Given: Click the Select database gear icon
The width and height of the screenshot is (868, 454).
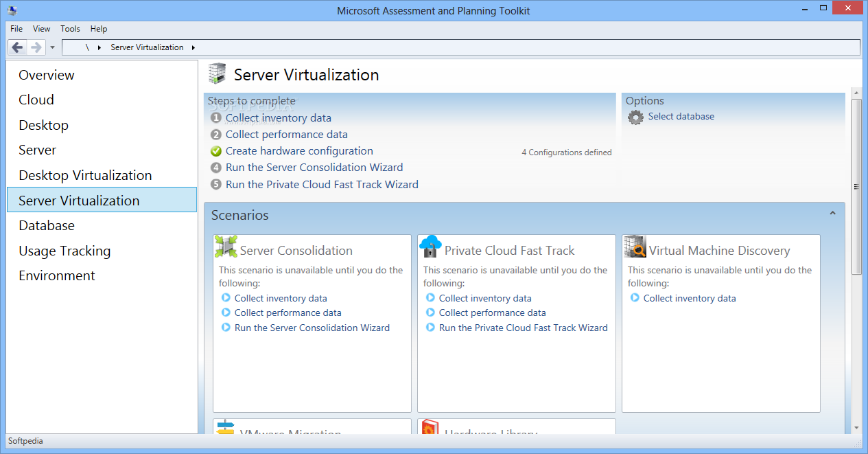Looking at the screenshot, I should [636, 117].
